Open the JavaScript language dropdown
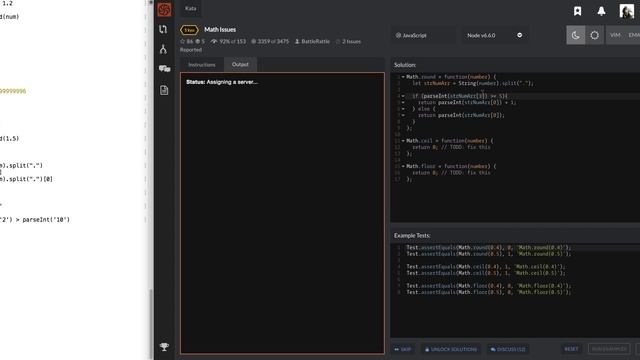This screenshot has width=640, height=360. pyautogui.click(x=423, y=36)
